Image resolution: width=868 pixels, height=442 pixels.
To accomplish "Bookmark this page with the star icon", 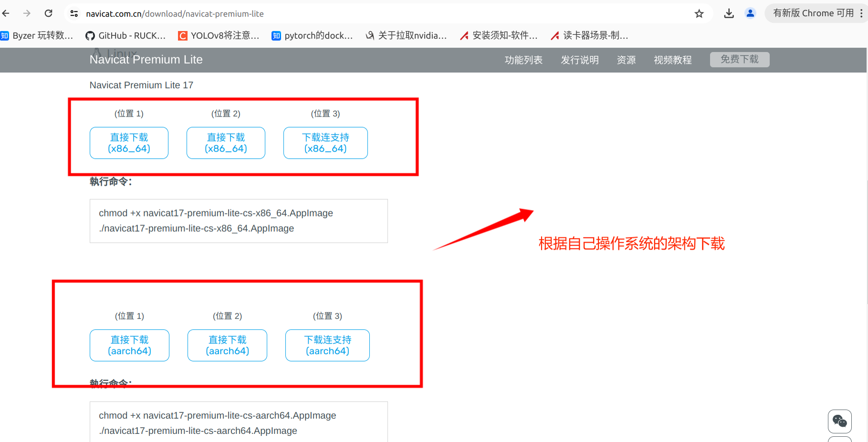I will click(x=699, y=14).
